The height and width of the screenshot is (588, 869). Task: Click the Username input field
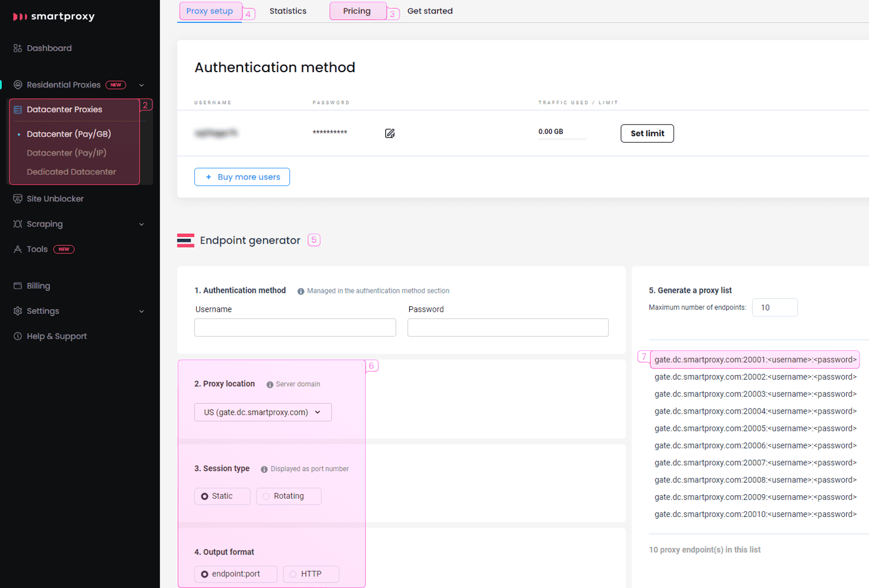pyautogui.click(x=295, y=327)
